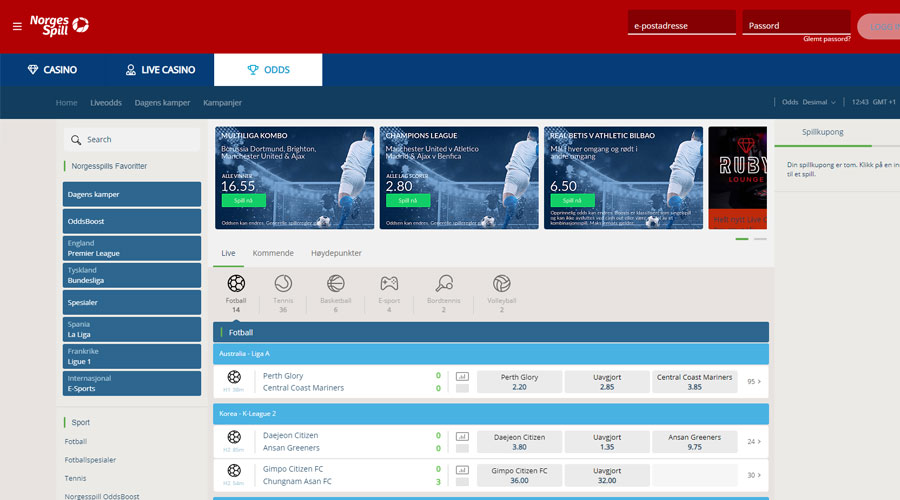This screenshot has height=500, width=900.
Task: Open Kampanjer in navigation
Action: click(222, 103)
